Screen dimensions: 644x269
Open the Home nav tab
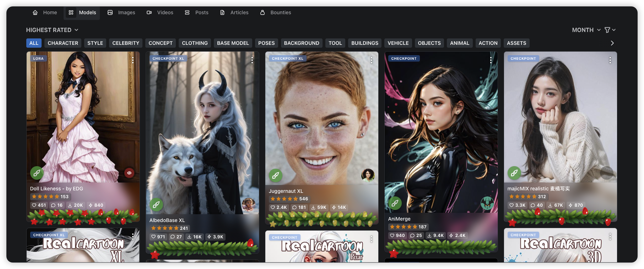click(x=45, y=12)
